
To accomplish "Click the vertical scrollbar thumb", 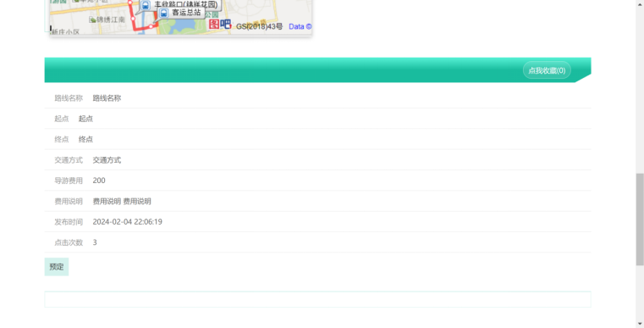I will pos(640,220).
